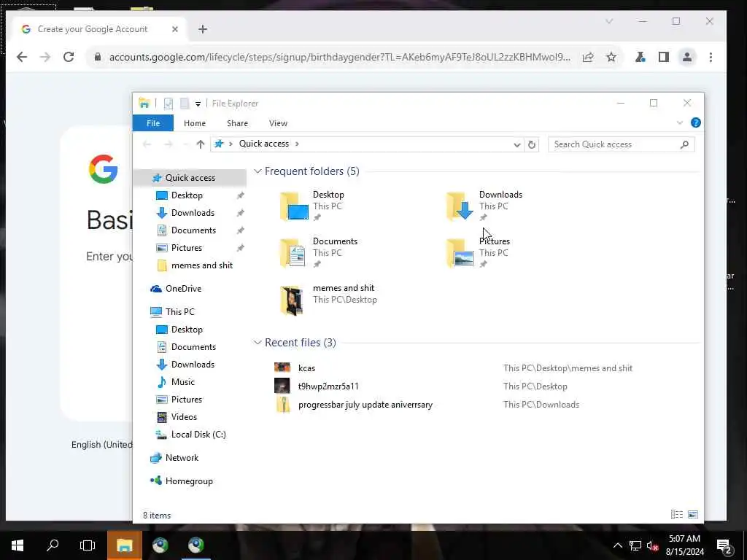This screenshot has height=560, width=747.
Task: Open Music under This PC
Action: pyautogui.click(x=182, y=382)
